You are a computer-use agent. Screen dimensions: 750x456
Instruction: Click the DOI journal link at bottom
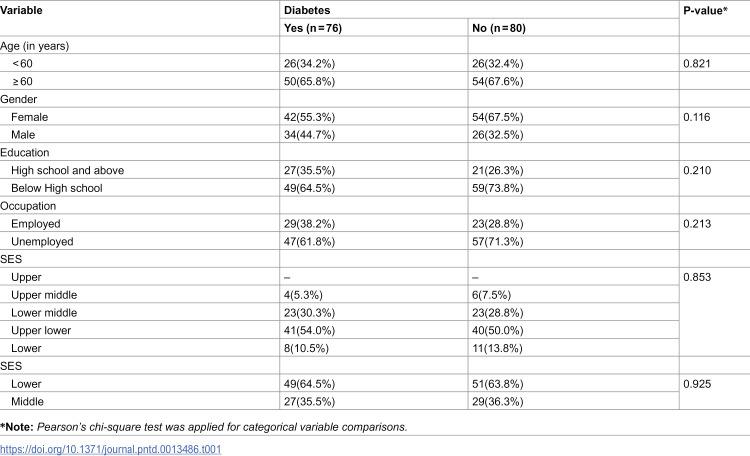[110, 449]
